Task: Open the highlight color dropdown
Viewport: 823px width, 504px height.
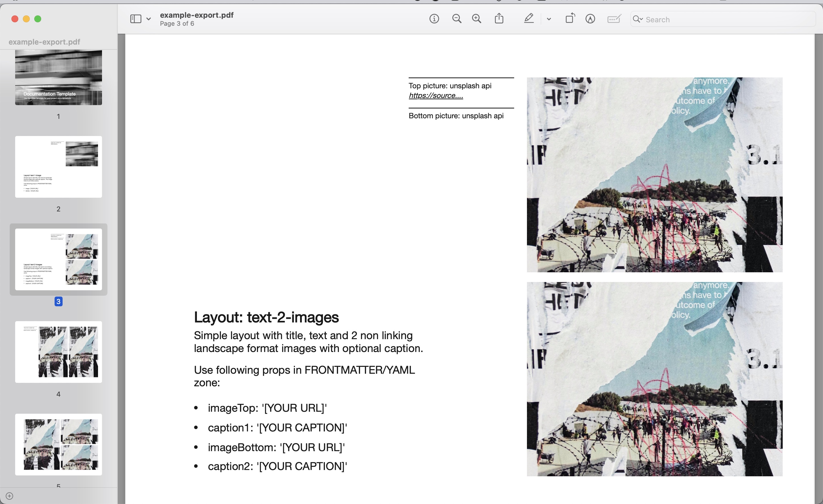Action: point(548,19)
